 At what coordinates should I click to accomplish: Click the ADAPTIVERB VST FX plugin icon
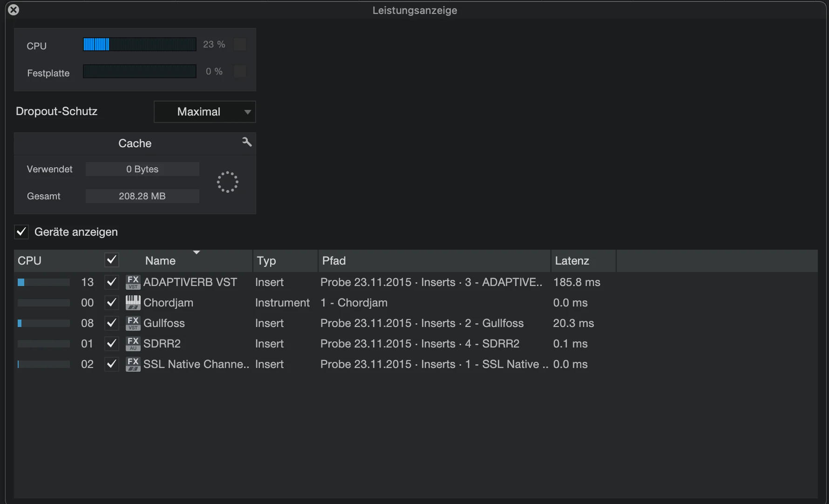pos(133,282)
